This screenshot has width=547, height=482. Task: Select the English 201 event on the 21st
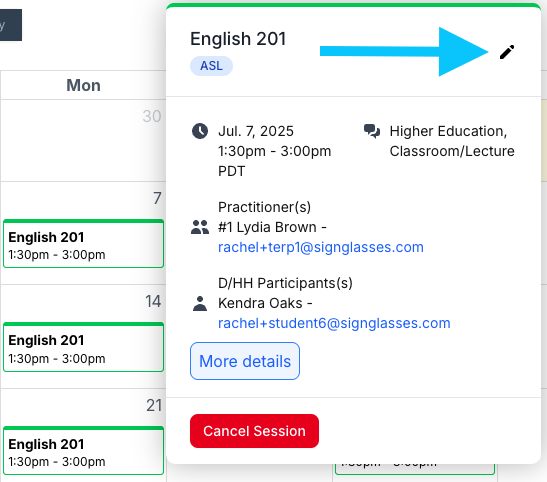click(83, 451)
